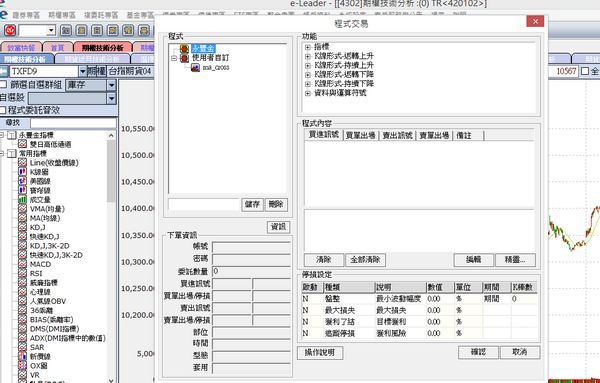Open the 首頁 page tab
The image size is (600, 383).
(x=58, y=48)
